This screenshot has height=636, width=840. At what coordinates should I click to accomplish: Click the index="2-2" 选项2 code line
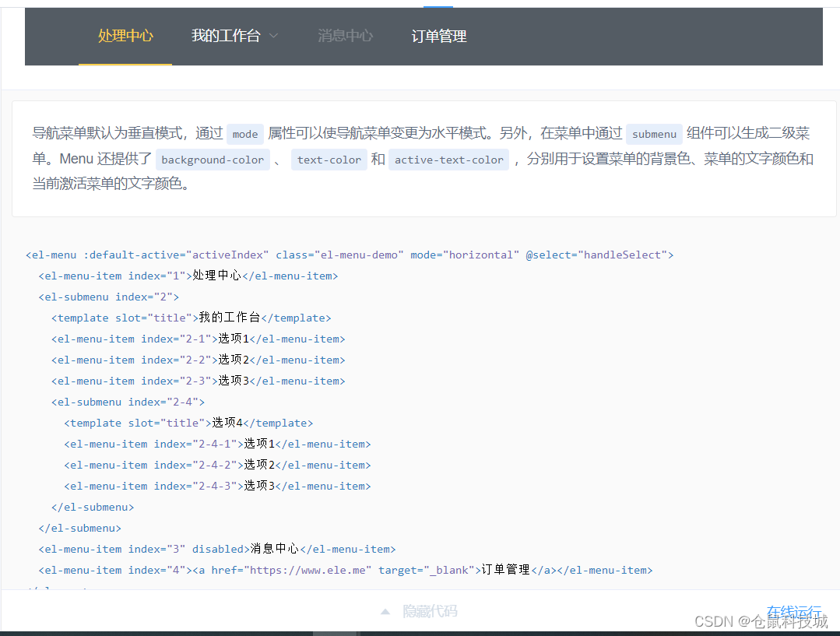[199, 360]
